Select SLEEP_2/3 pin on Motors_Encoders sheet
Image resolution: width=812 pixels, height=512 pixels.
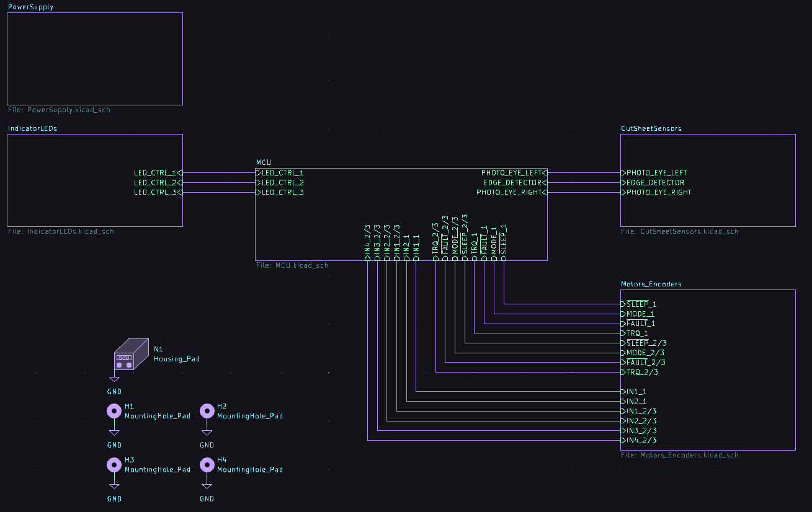(x=644, y=343)
